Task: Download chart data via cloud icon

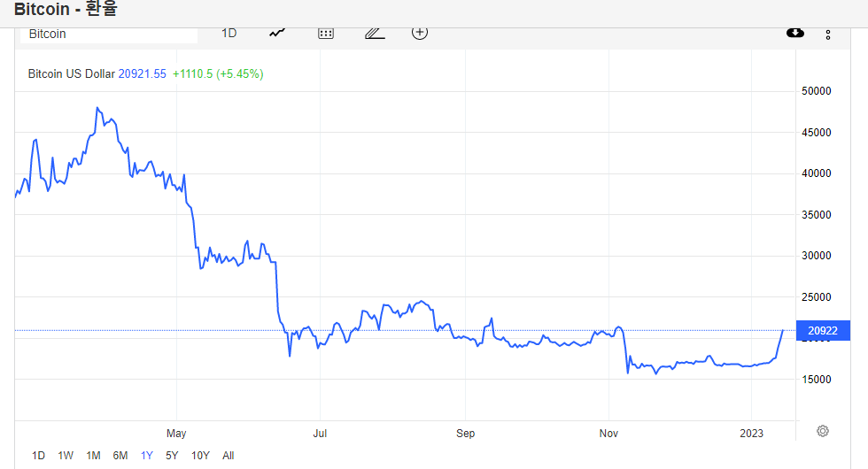Action: click(x=795, y=33)
